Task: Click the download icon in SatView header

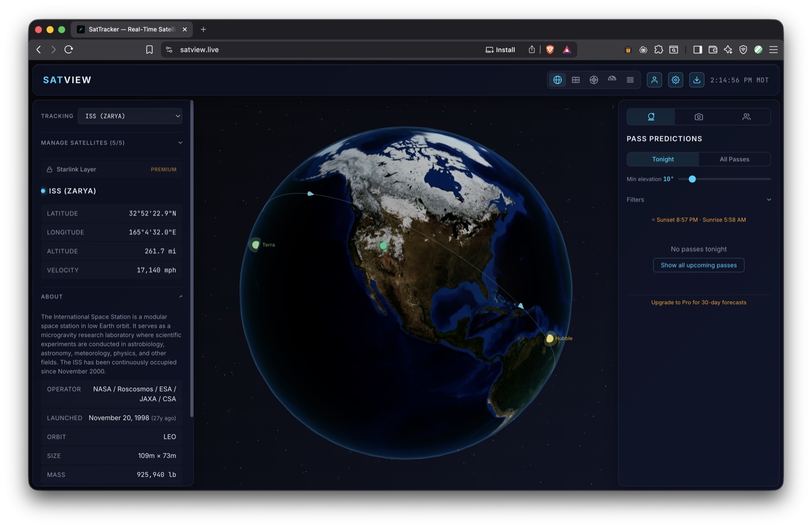Action: coord(697,80)
